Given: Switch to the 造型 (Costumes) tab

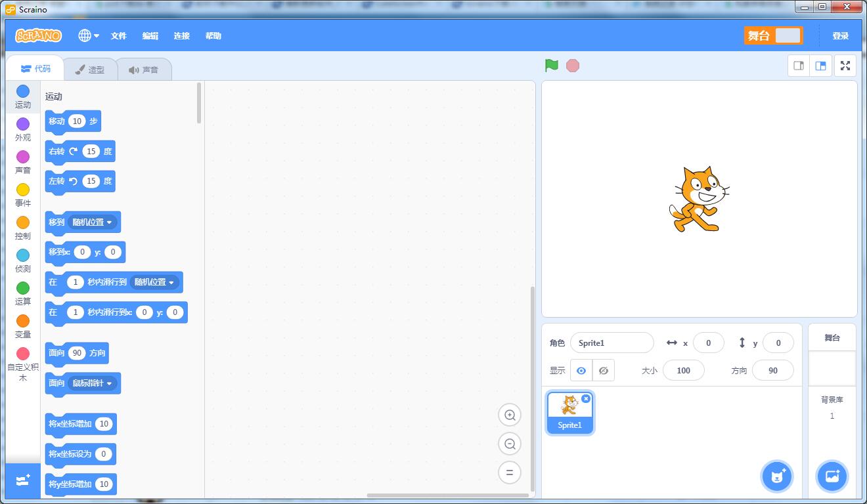Looking at the screenshot, I should tap(91, 68).
